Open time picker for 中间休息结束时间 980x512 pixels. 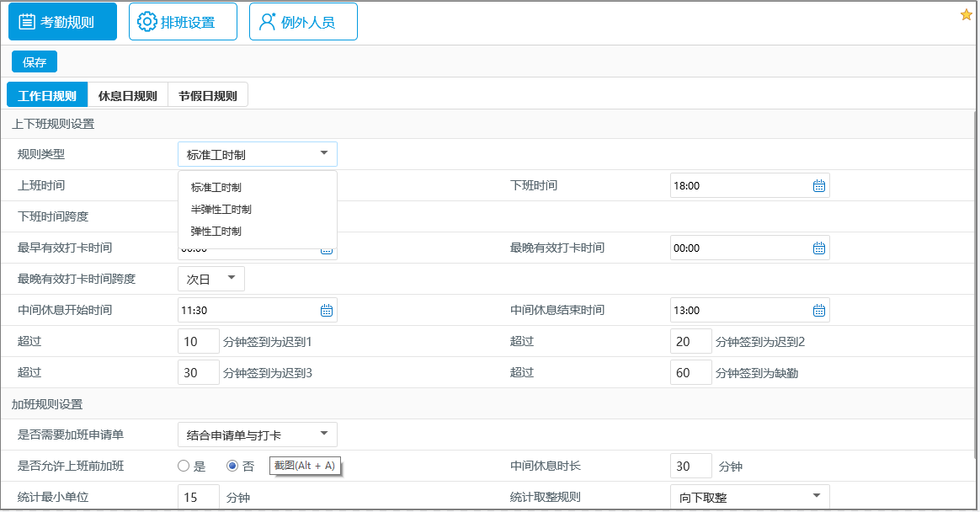click(x=818, y=311)
